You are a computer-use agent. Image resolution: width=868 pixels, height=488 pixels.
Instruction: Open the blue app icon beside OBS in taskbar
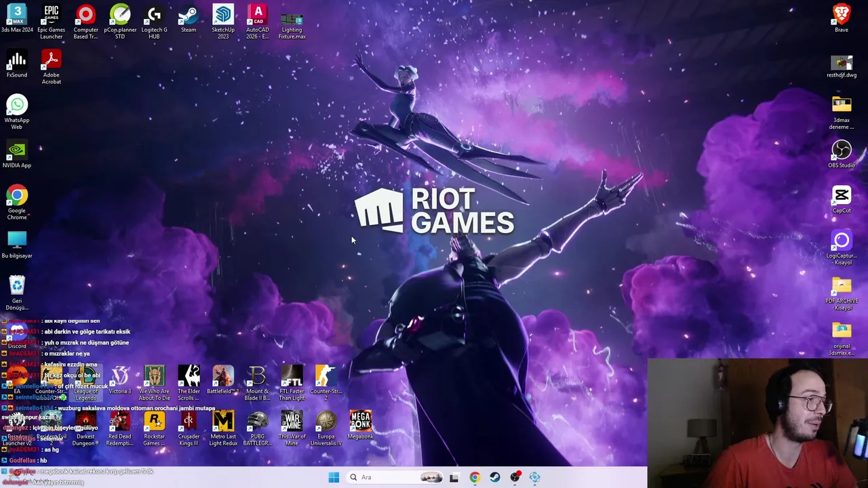tap(535, 477)
